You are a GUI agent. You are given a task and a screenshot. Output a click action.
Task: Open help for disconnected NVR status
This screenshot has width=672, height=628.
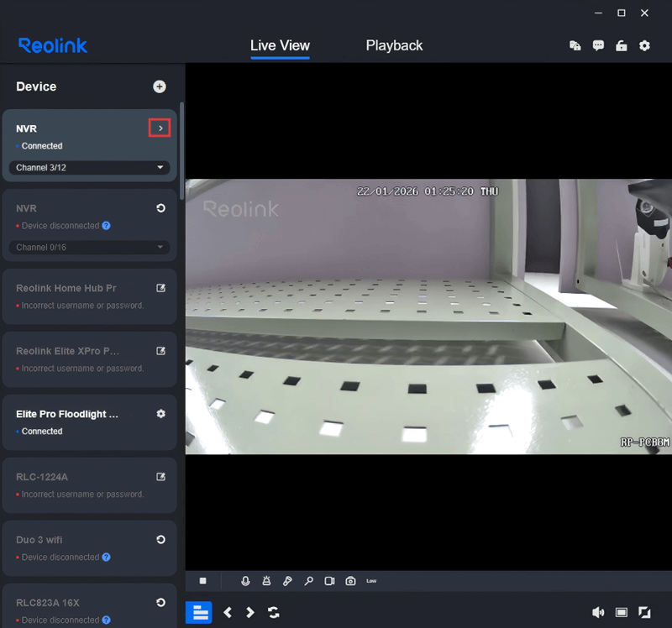click(x=107, y=226)
